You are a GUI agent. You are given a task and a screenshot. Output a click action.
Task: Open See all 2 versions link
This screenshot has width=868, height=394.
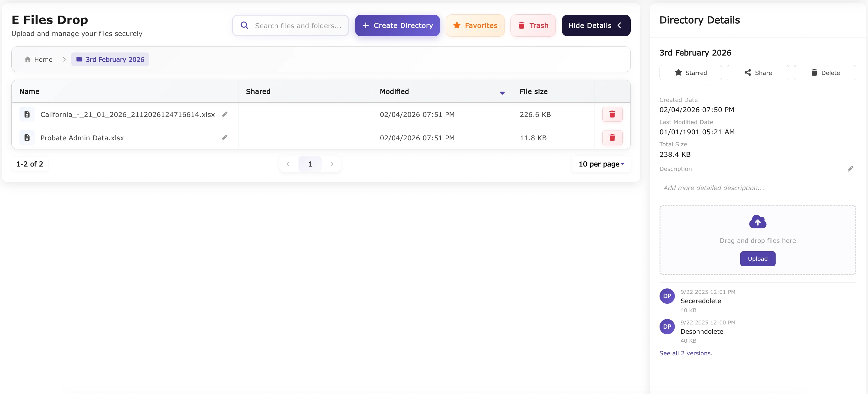[686, 353]
